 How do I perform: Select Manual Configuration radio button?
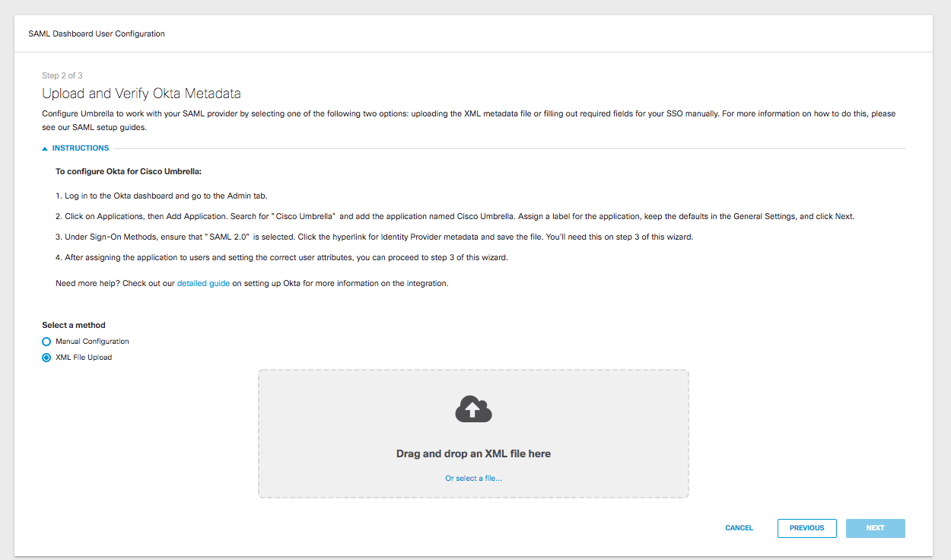point(46,342)
